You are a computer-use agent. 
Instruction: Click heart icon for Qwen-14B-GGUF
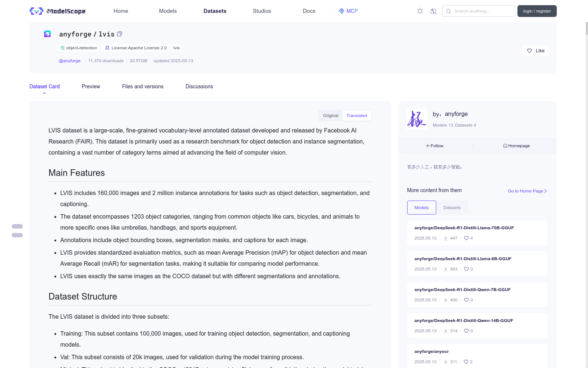466,331
